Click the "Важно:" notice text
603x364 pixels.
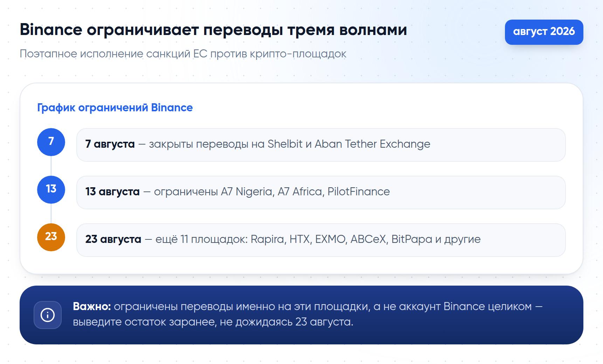coord(307,314)
